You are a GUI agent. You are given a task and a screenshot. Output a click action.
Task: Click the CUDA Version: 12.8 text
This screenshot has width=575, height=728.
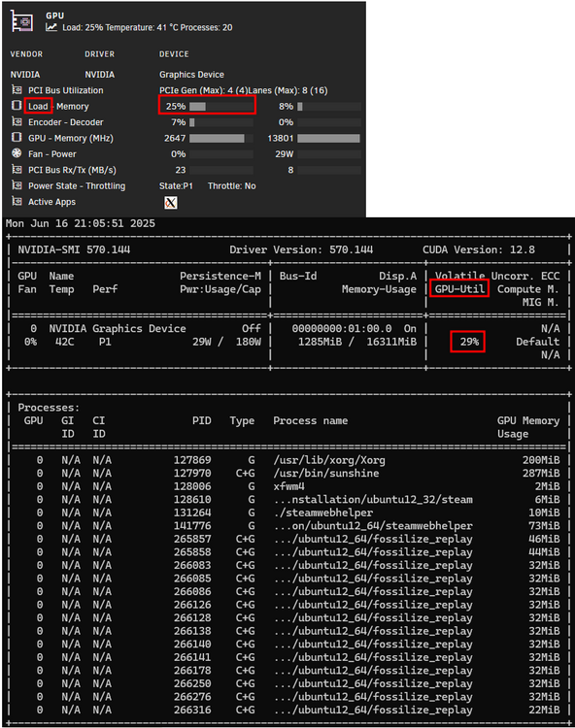(479, 249)
